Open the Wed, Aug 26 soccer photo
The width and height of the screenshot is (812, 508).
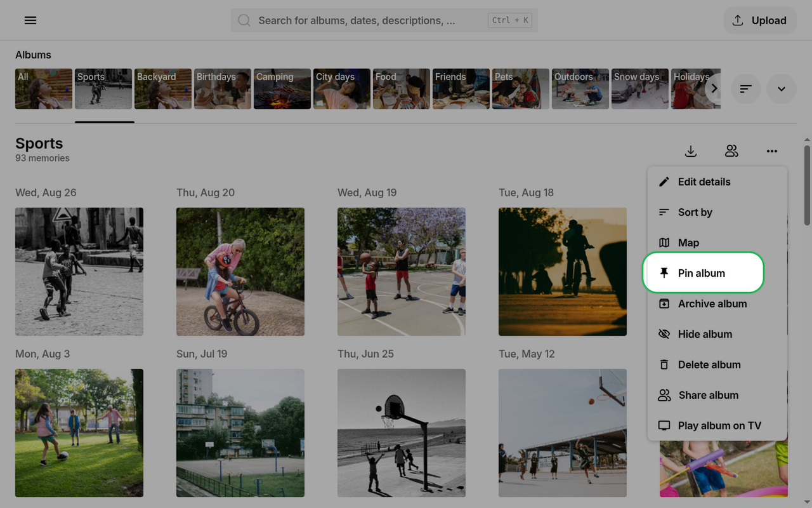point(79,272)
